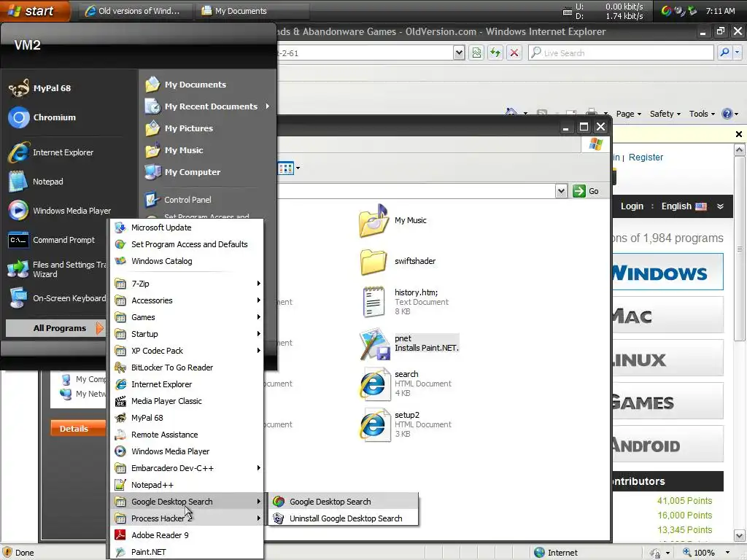This screenshot has height=560, width=747.
Task: Open explorer address bar dropdown
Action: (x=561, y=191)
